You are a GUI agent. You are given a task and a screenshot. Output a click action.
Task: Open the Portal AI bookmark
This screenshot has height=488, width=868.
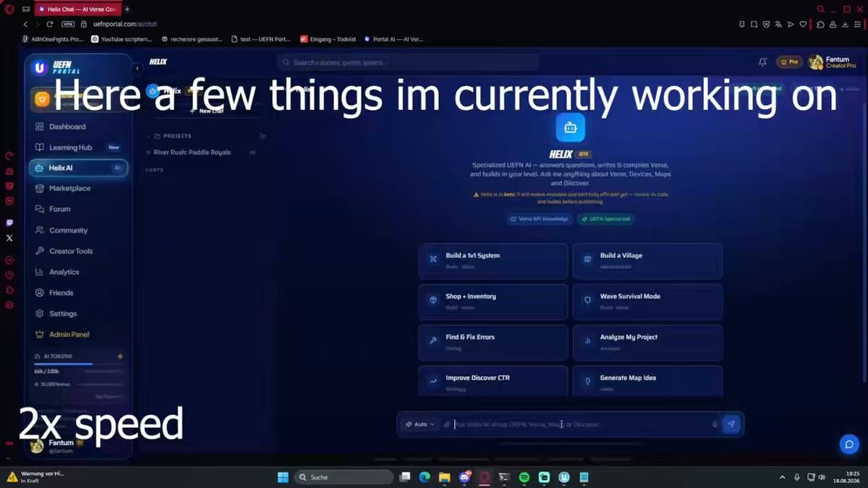(x=394, y=39)
